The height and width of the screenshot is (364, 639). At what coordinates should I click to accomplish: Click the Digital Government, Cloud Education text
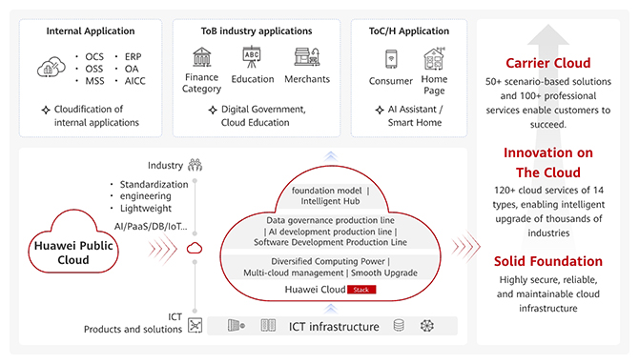click(x=263, y=115)
